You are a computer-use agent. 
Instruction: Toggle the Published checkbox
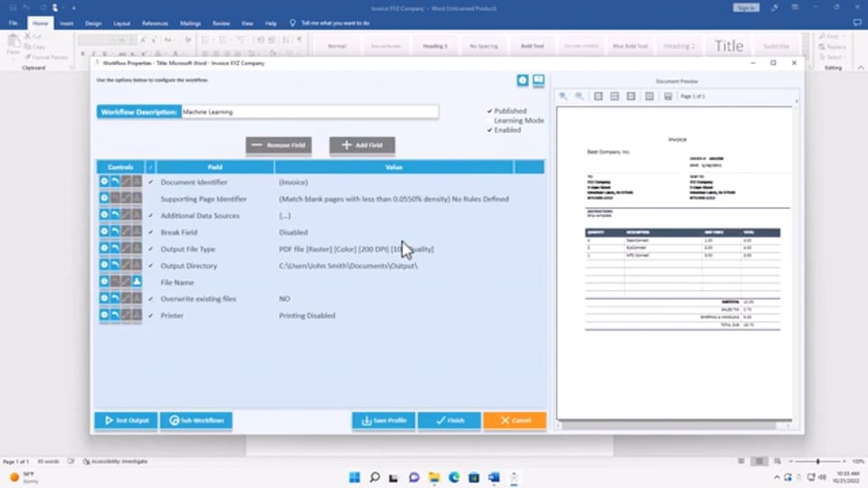pos(489,111)
